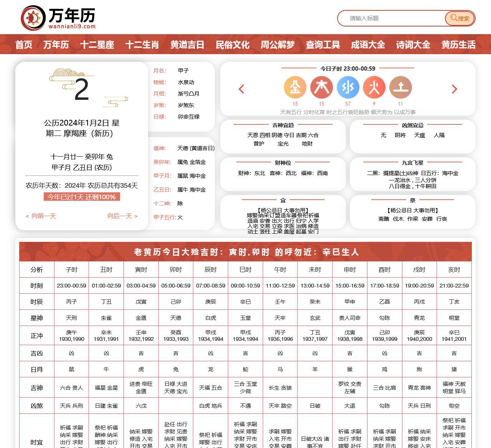Select the 火 (fire) element icon
Image resolution: width=491 pixels, height=448 pixels.
[374, 87]
